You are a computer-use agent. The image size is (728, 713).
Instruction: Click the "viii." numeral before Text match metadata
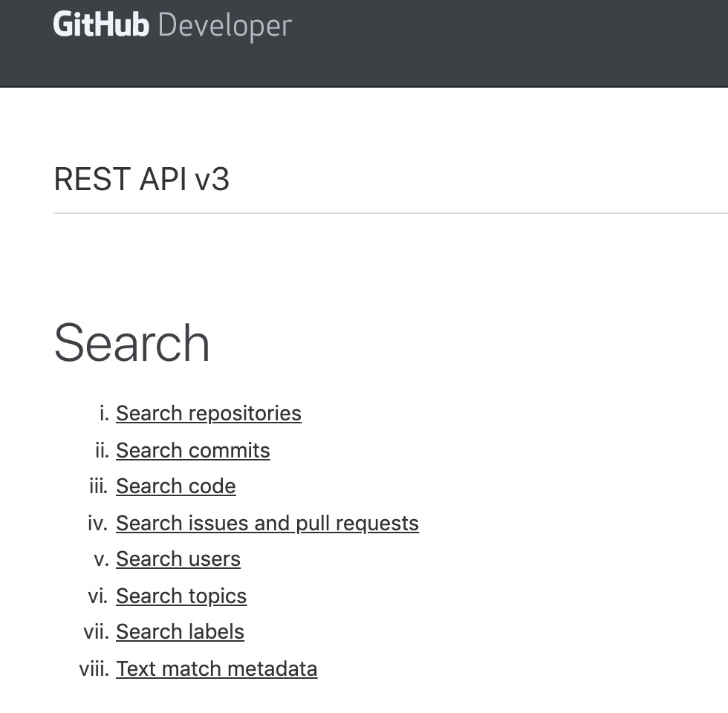point(94,668)
